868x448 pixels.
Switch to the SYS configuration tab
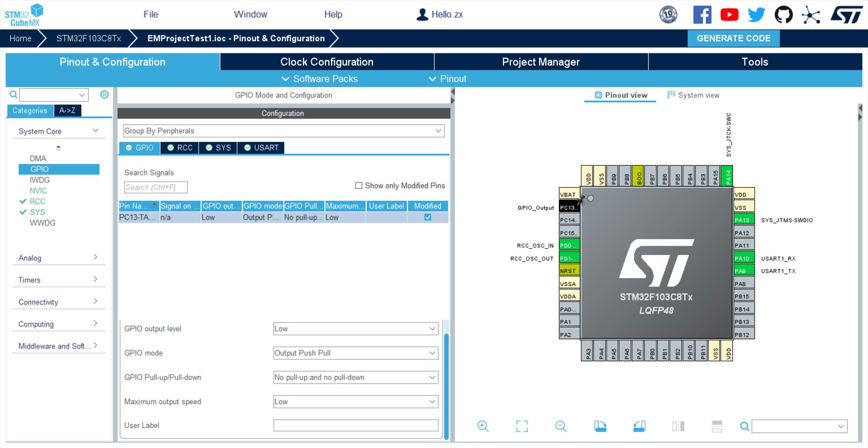(x=218, y=148)
